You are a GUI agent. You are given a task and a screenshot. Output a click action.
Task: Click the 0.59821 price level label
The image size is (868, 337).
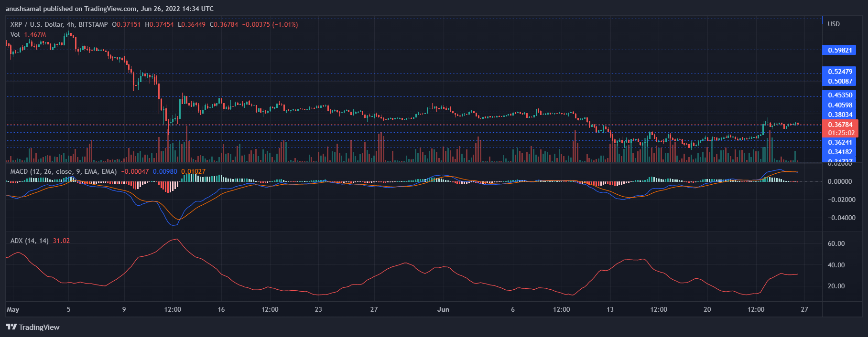[x=840, y=50]
